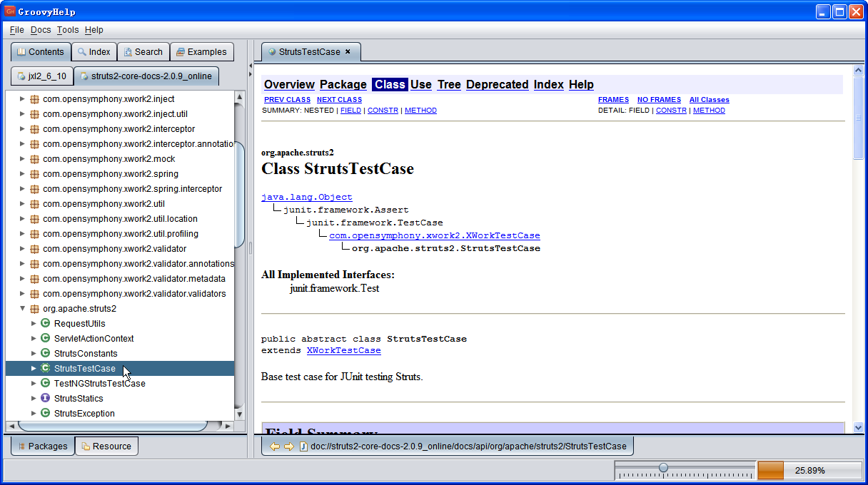868x485 pixels.
Task: Click the xwork2.validator.metadata package icon
Action: 34,279
